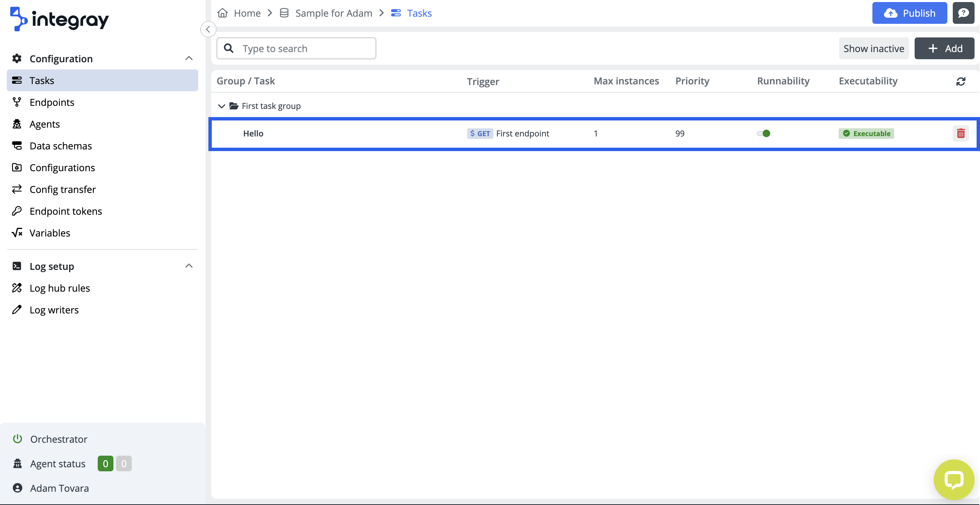Viewport: 980px width, 505px height.
Task: Click the Orchestrator power status icon
Action: [17, 439]
